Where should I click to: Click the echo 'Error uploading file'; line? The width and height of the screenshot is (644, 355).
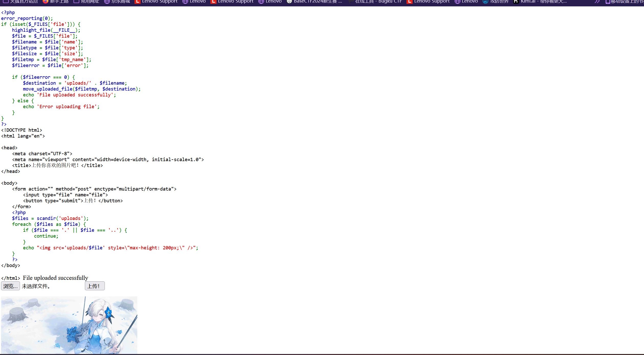[61, 107]
